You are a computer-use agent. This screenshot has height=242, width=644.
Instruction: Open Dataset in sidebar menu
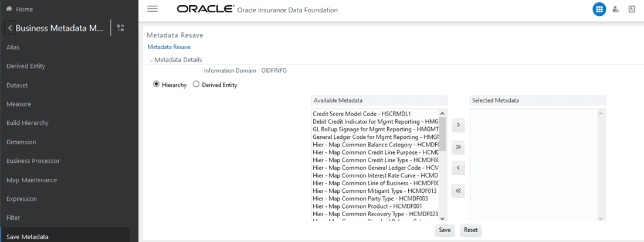tap(17, 86)
